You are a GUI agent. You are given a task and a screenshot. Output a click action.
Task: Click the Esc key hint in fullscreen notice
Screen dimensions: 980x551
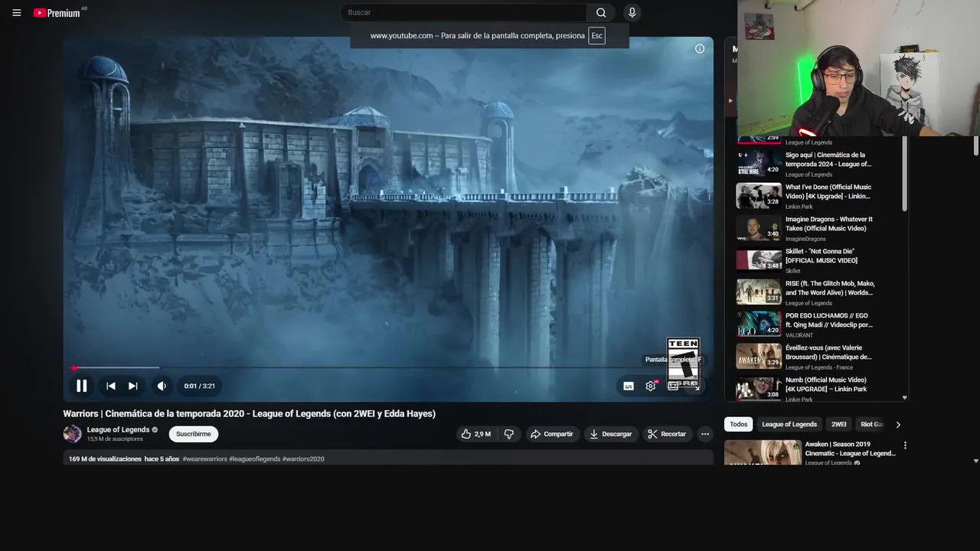(596, 36)
